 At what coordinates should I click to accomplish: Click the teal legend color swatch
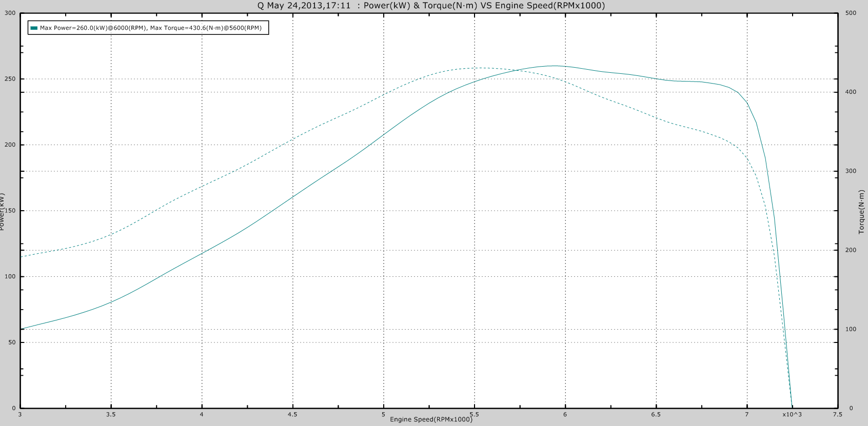click(34, 28)
